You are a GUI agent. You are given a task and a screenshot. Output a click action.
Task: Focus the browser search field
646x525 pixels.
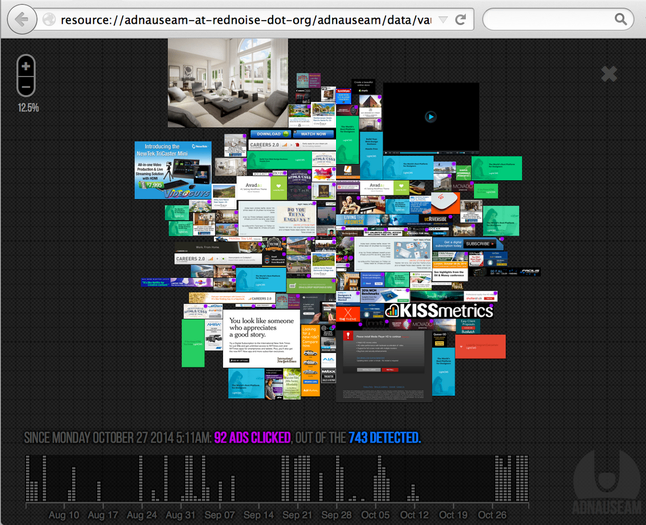pos(557,19)
